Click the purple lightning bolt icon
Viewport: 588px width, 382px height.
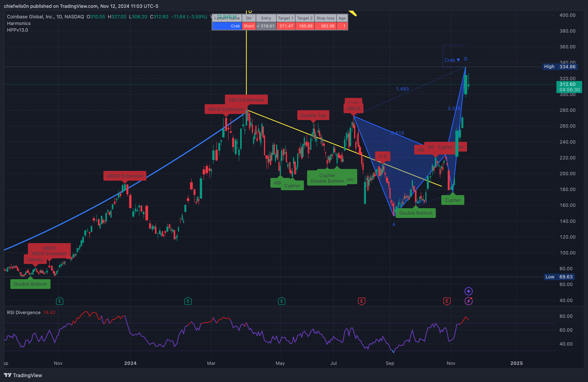468,301
